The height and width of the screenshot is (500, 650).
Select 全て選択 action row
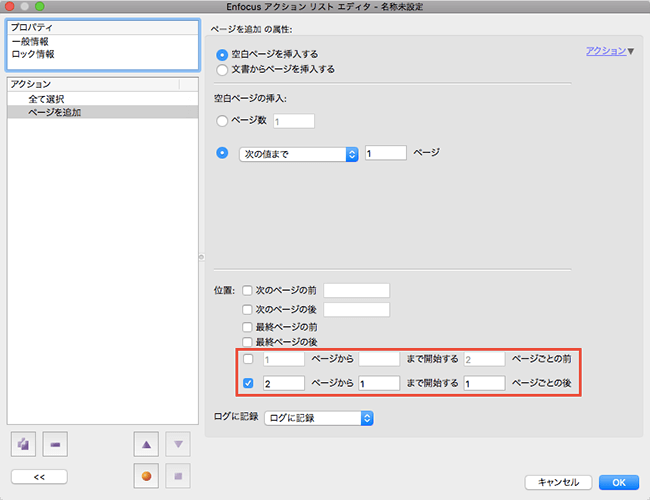[103, 99]
